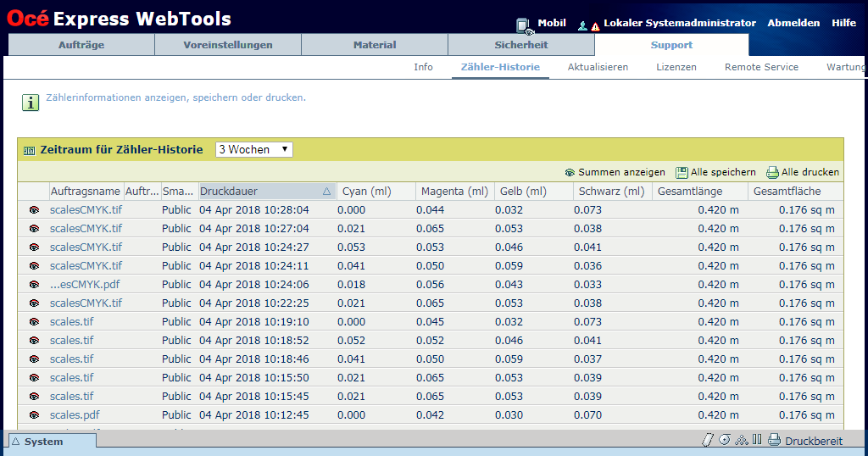Open the Aktualisieren sub-tab
Screen dimensions: 868x456
tap(598, 67)
